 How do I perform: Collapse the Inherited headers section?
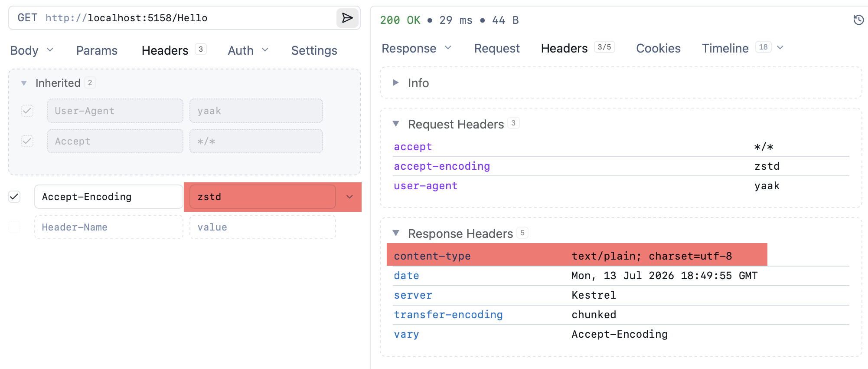tap(24, 83)
